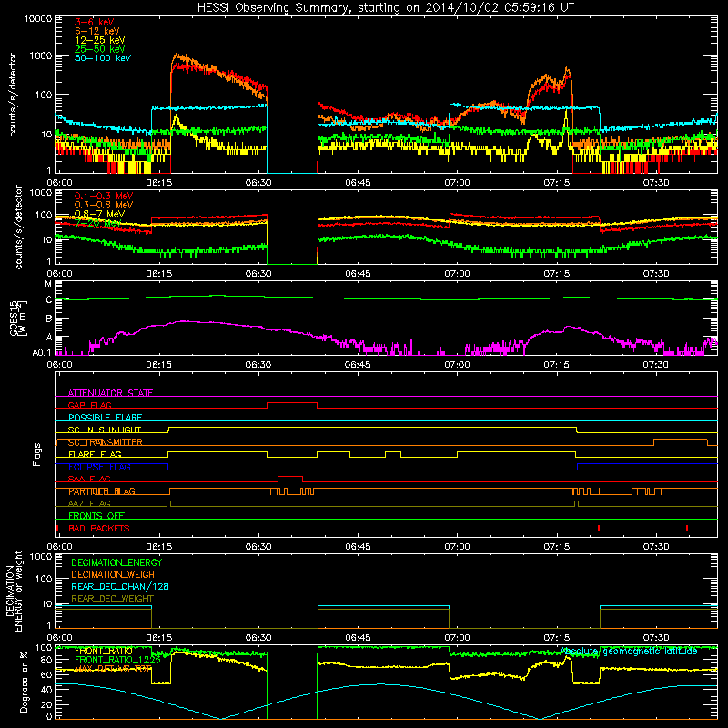Click the 0.3-0.8 MeV legend label

(104, 205)
